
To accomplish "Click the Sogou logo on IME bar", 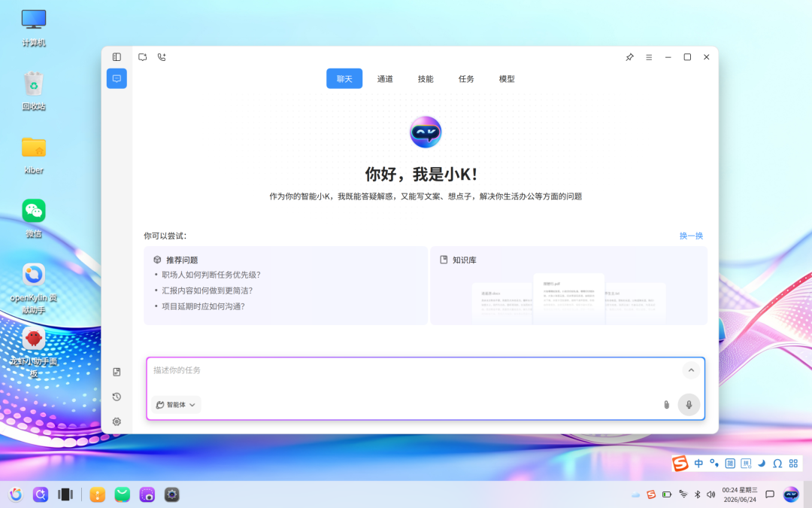I will 680,464.
